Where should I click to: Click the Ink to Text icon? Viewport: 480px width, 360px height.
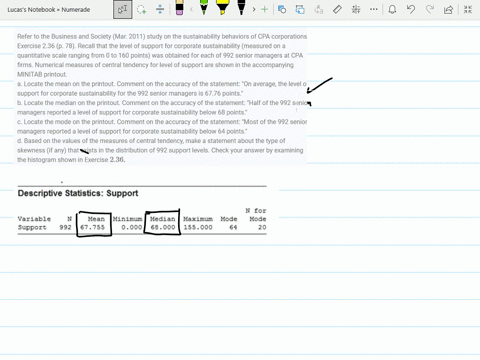(x=319, y=9)
